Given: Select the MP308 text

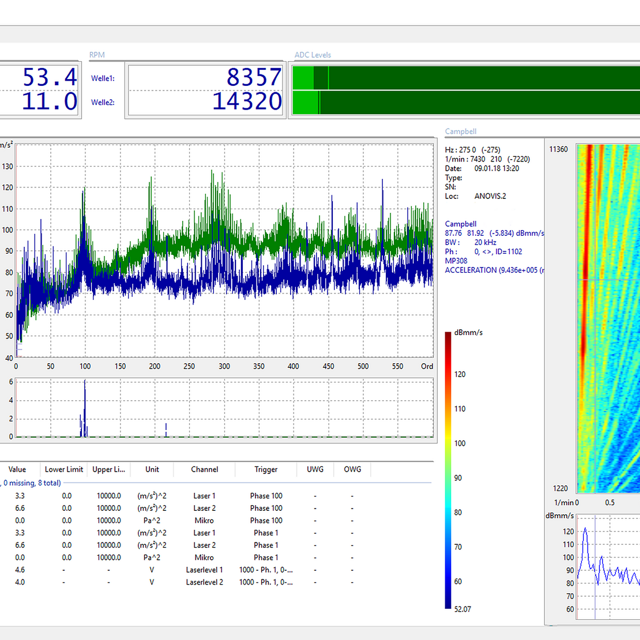Looking at the screenshot, I should pyautogui.click(x=456, y=261).
